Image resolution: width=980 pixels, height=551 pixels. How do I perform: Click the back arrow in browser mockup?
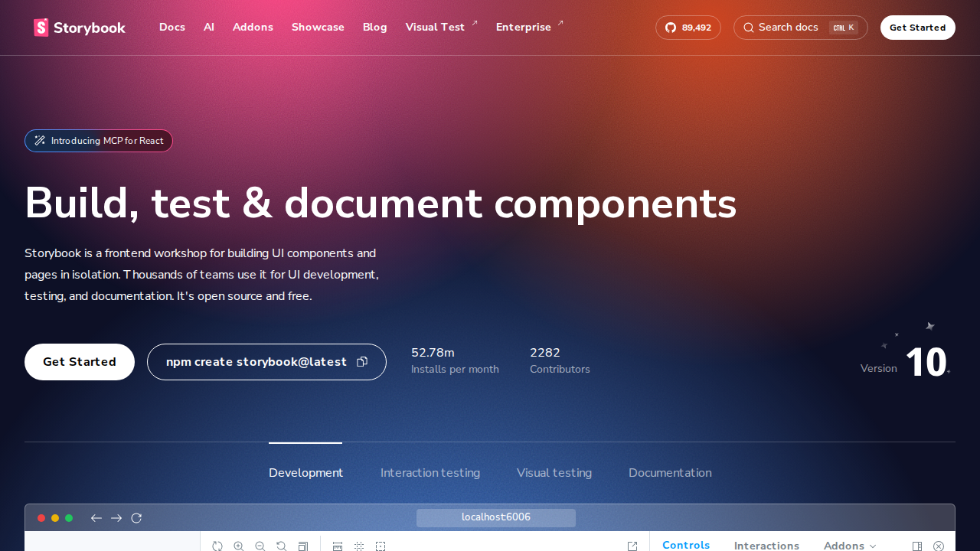tap(96, 518)
